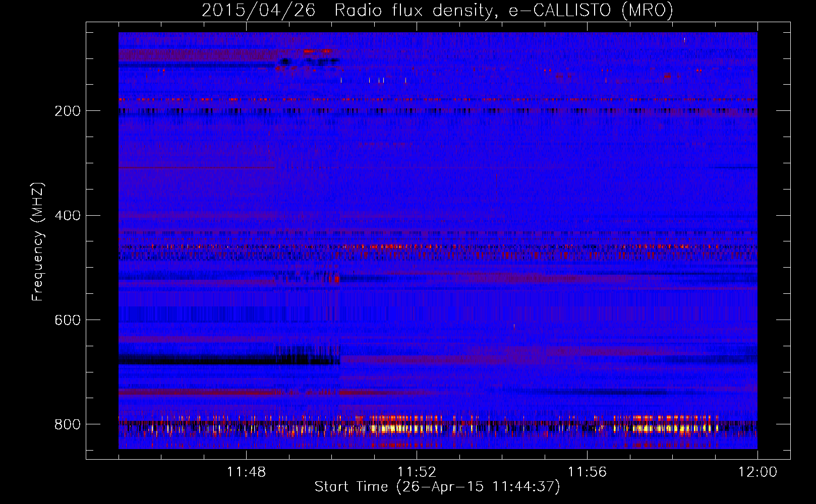Click the "Start Time (26-Apr-15 11:44:37)" label
This screenshot has height=504, width=816.
tap(437, 487)
